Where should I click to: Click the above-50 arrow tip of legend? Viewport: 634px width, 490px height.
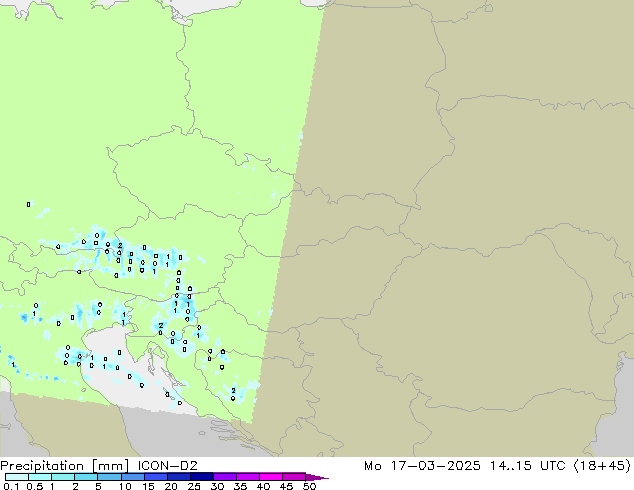click(x=317, y=477)
